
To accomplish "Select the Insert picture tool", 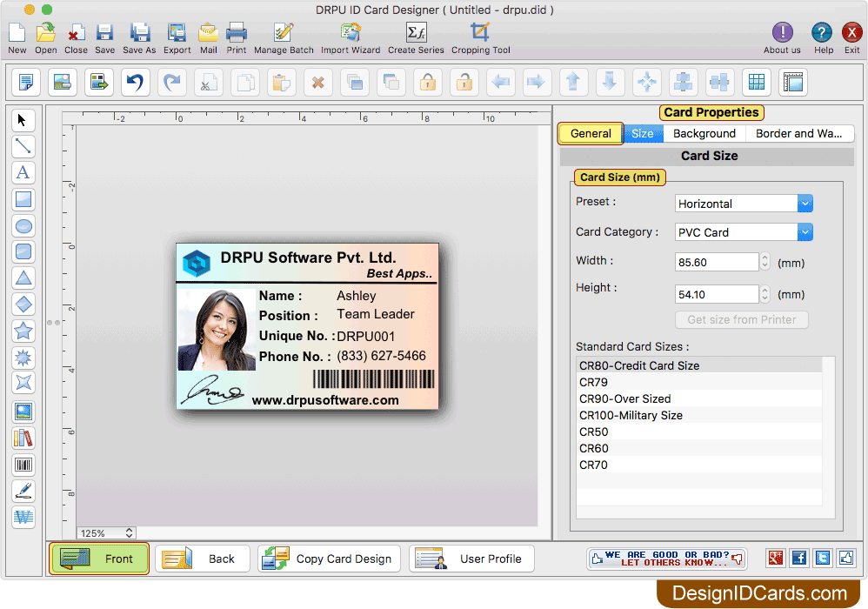I will (x=23, y=412).
